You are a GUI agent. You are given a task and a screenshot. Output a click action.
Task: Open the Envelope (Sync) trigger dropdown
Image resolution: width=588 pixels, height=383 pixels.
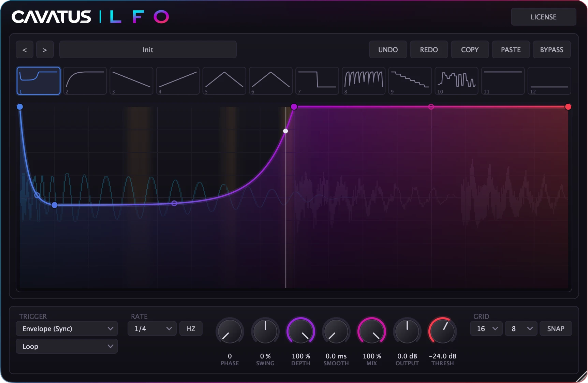pos(67,329)
